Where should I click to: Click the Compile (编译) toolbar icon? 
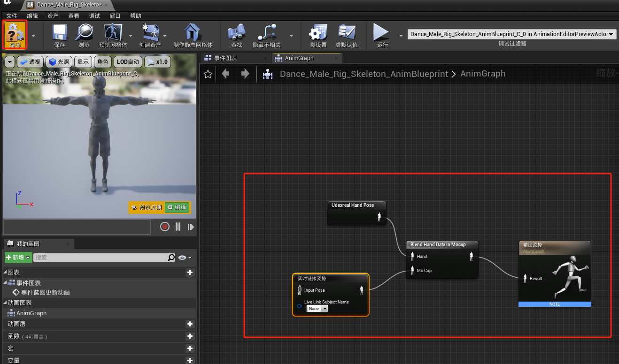[x=15, y=33]
